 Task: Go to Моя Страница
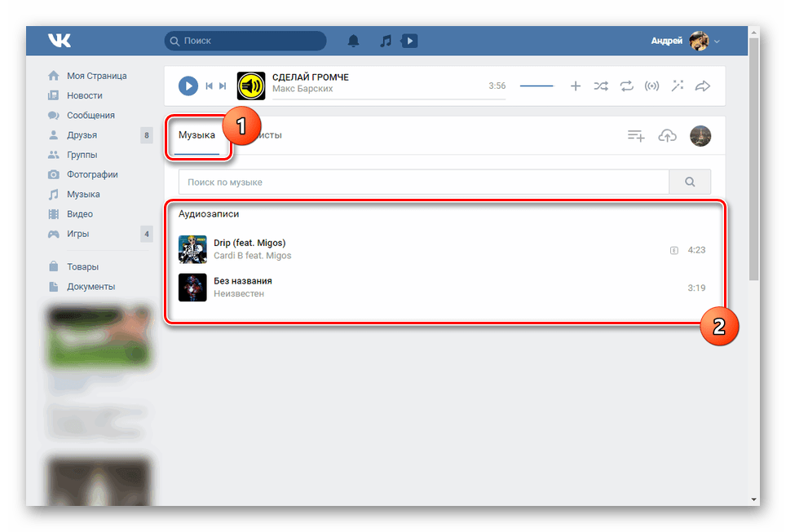[x=97, y=76]
